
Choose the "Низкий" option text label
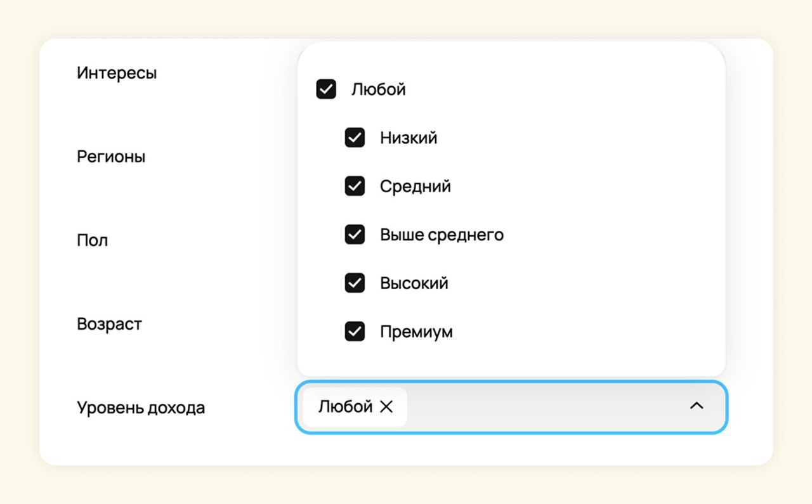409,138
